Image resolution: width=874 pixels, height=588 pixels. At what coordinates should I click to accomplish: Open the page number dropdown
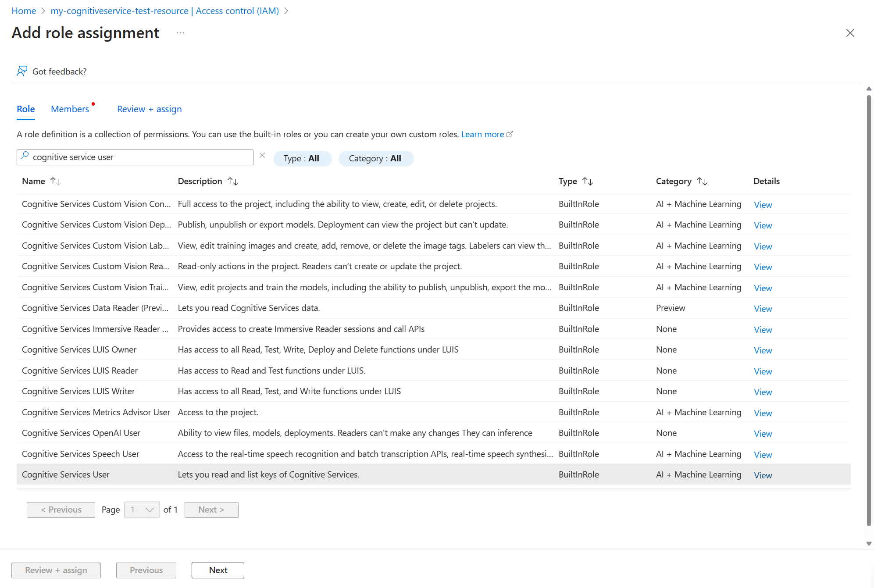click(142, 510)
